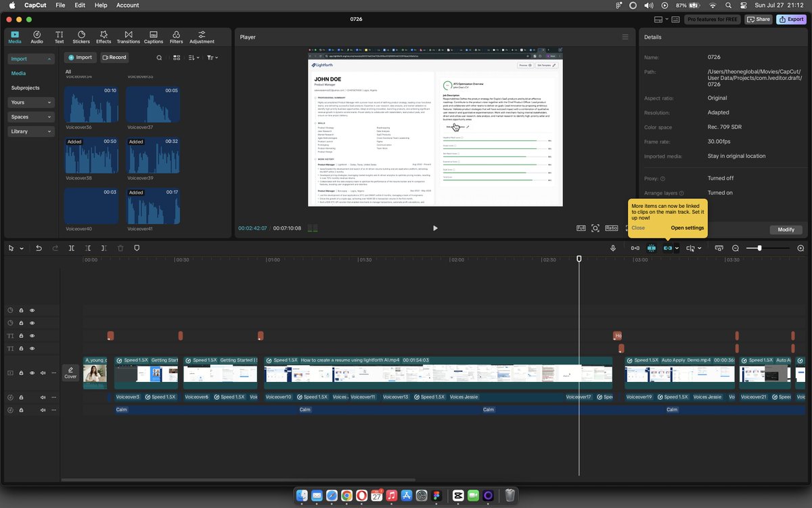Image resolution: width=812 pixels, height=508 pixels.
Task: Enter full screen with the Full icon
Action: (581, 228)
